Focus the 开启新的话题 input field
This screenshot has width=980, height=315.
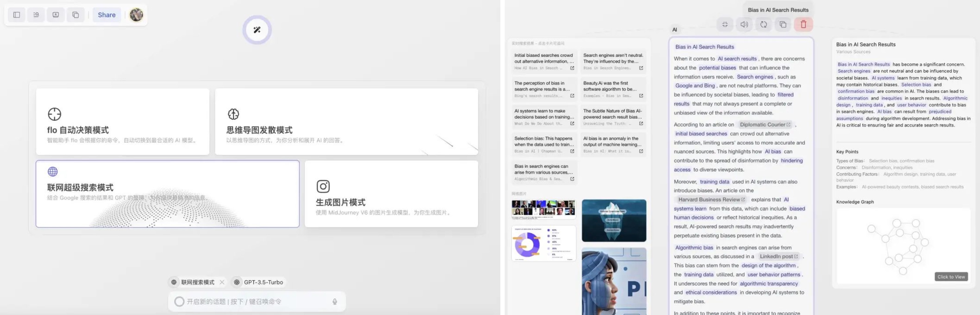[257, 302]
